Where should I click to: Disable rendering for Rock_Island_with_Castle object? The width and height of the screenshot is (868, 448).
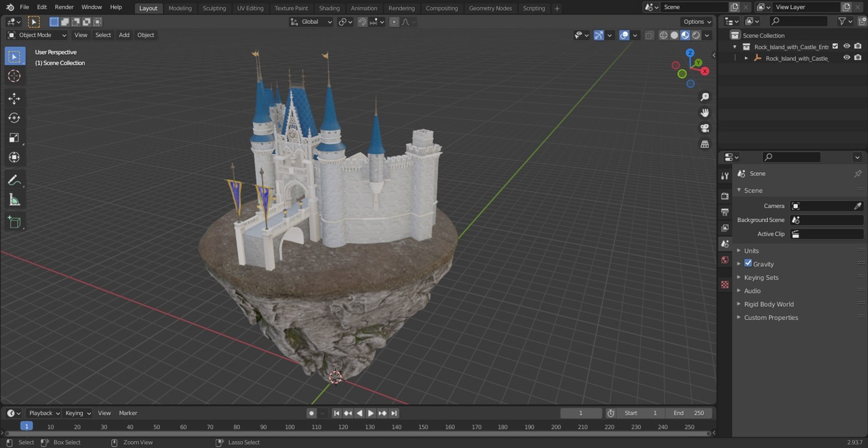click(858, 58)
